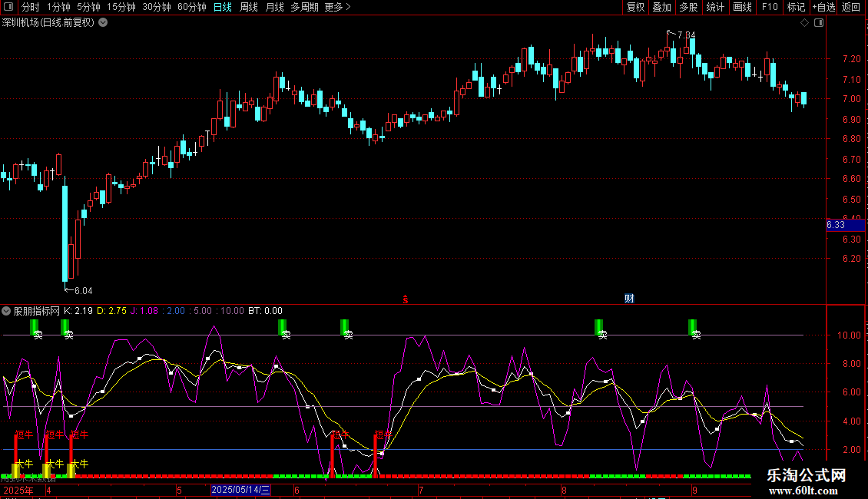Click the blue 财 financial marker icon
Viewport: 868px width, 499px height.
tap(629, 299)
